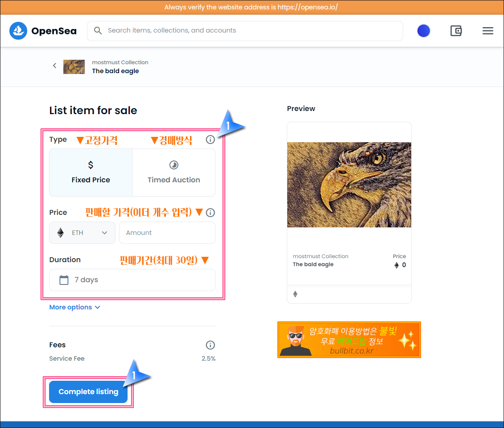
Task: Focus the search items input
Action: coord(245,30)
